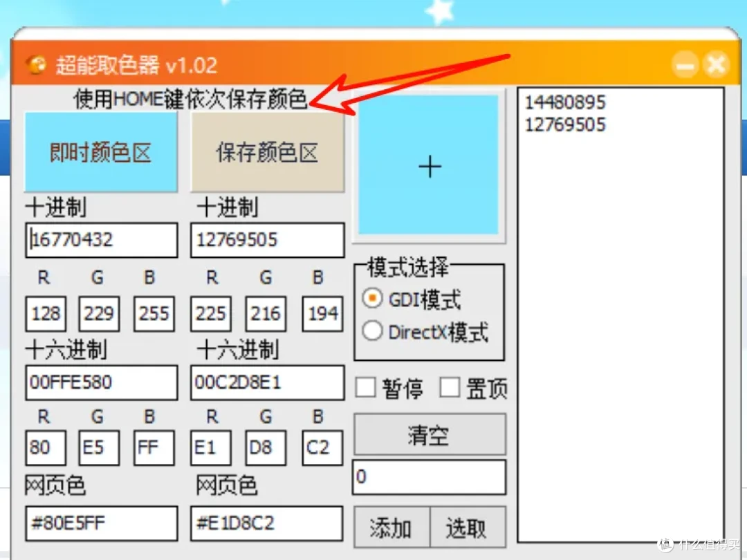This screenshot has height=560, width=747.
Task: Click saved hex R field E1
Action: [x=210, y=447]
